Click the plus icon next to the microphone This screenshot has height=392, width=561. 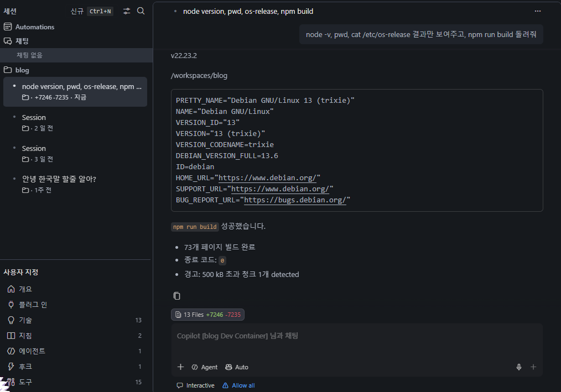point(533,367)
